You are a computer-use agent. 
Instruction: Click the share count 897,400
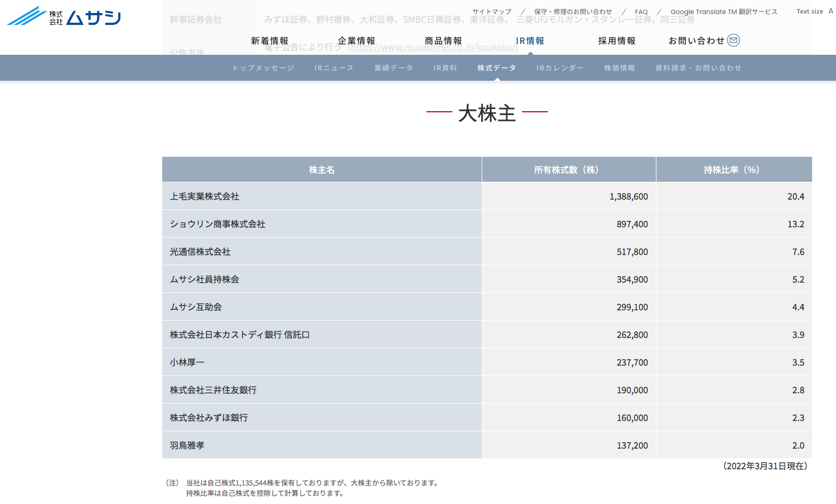point(632,224)
